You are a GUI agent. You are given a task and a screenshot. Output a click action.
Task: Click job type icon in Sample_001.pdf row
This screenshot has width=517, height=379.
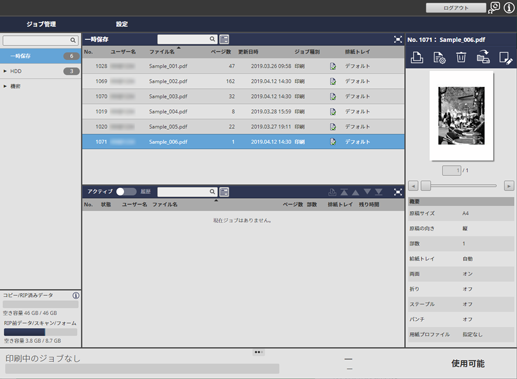pos(333,66)
